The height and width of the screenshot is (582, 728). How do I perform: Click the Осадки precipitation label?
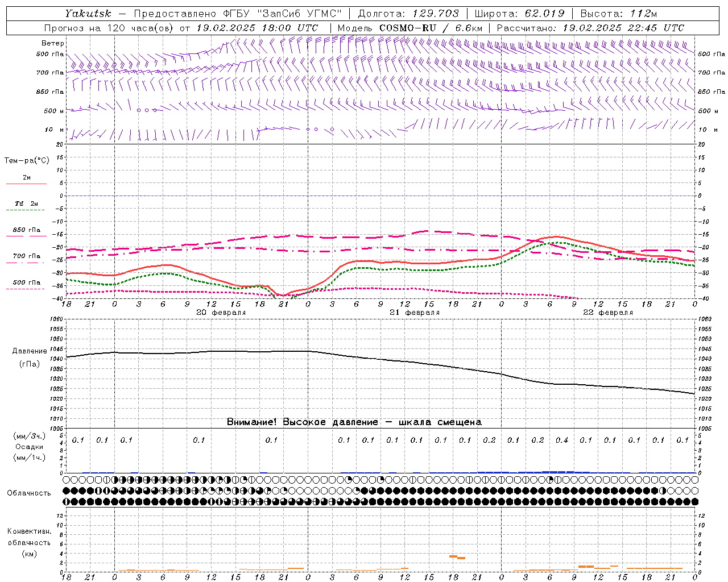[30, 447]
